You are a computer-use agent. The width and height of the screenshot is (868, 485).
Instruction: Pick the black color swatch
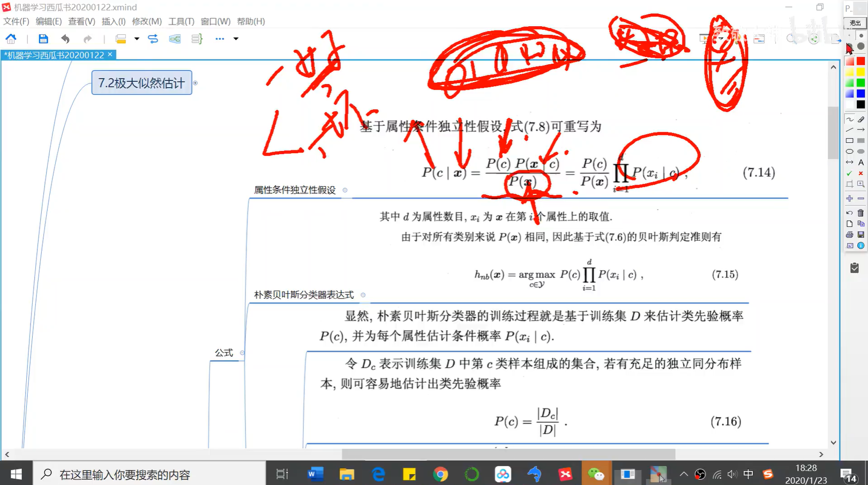tap(861, 104)
